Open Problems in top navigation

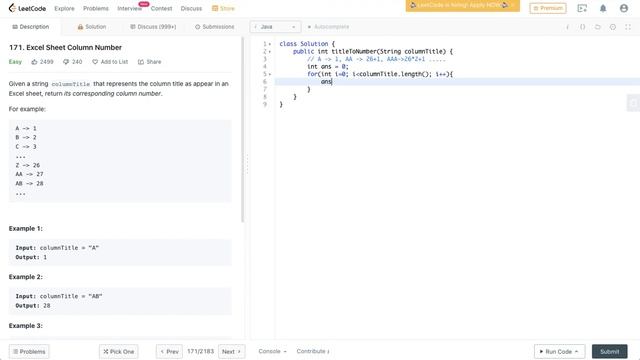coord(96,8)
